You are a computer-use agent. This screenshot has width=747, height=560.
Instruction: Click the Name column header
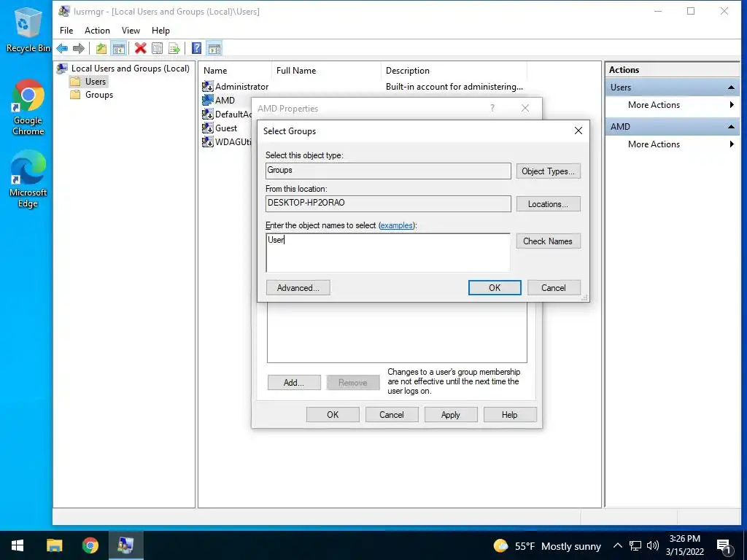(236, 71)
